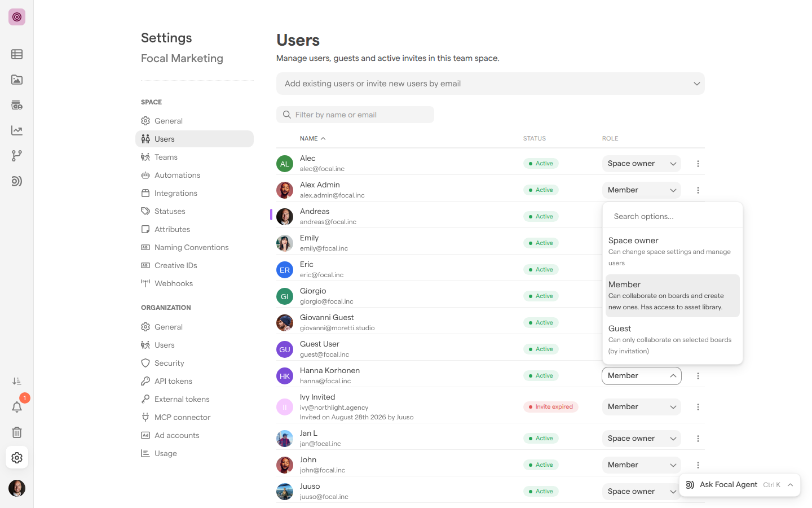Click the Filter by name or email field
Viewport: 812px width, 508px height.
(x=355, y=115)
